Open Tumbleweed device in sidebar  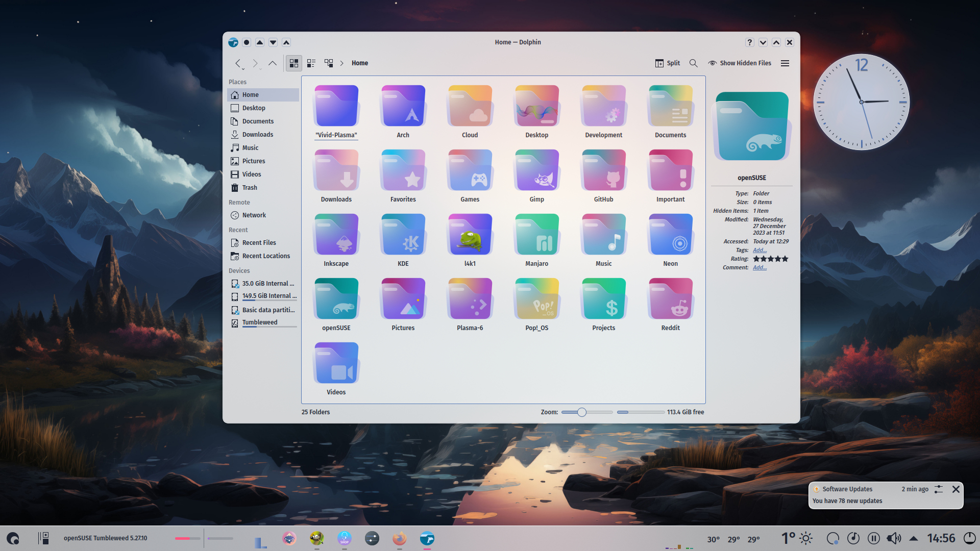(263, 322)
